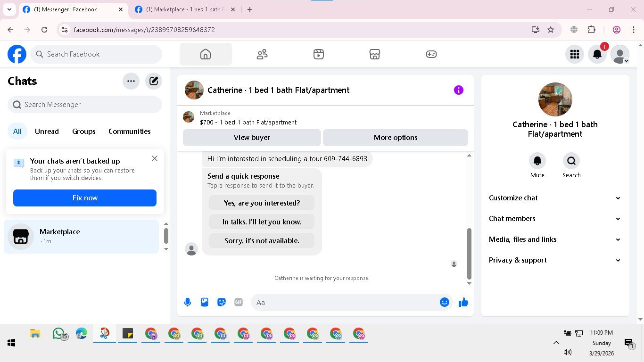Open the $700 listing banner link
The height and width of the screenshot is (362, 644).
(248, 123)
